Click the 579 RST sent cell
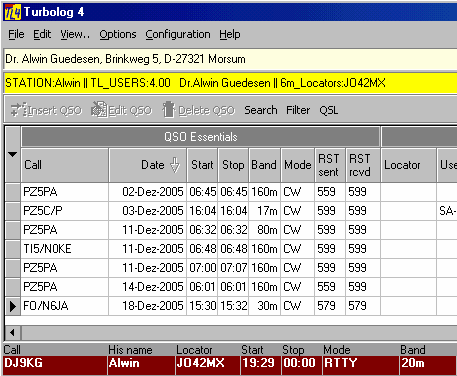Screen dimensions: 457x376 pos(330,306)
